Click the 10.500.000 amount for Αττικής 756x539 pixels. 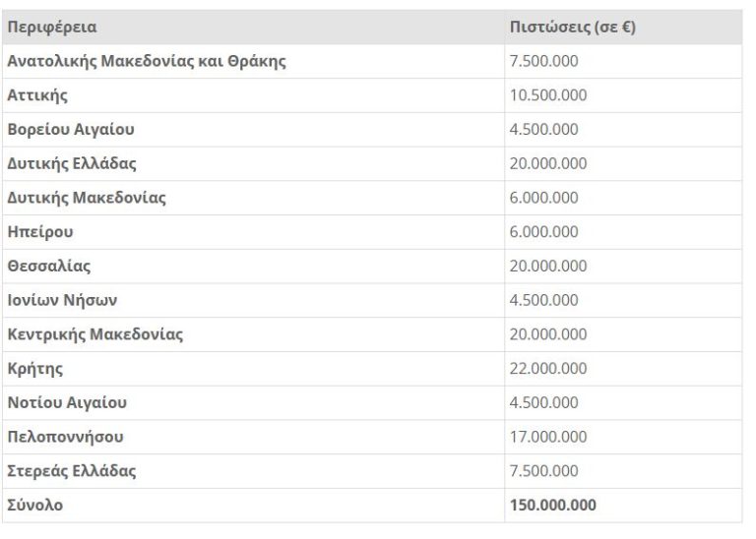[x=547, y=95]
